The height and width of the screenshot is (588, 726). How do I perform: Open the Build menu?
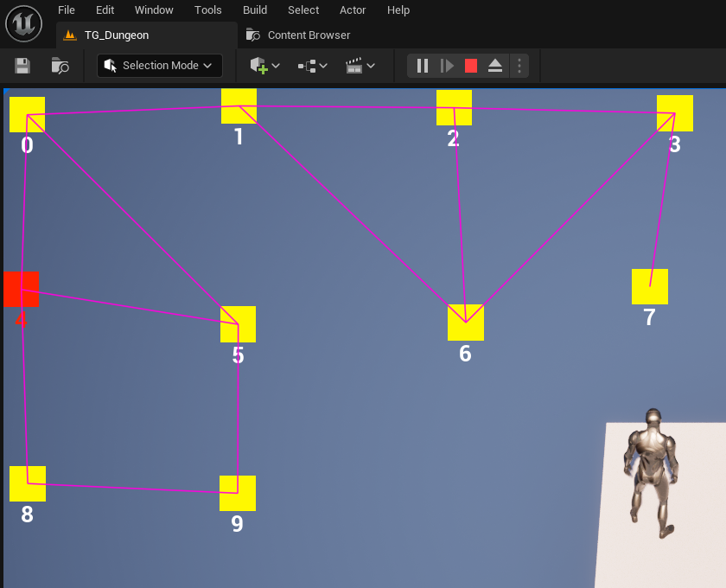[x=255, y=10]
